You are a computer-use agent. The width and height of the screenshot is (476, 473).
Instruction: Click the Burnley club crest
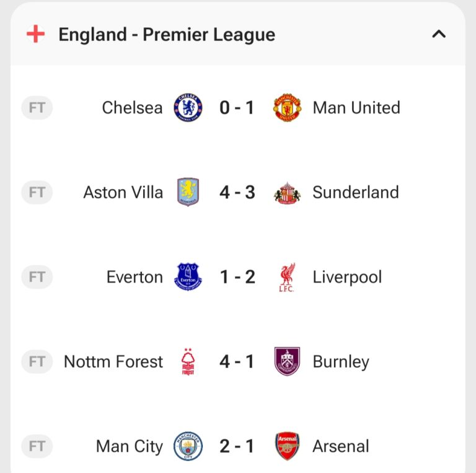click(x=287, y=362)
